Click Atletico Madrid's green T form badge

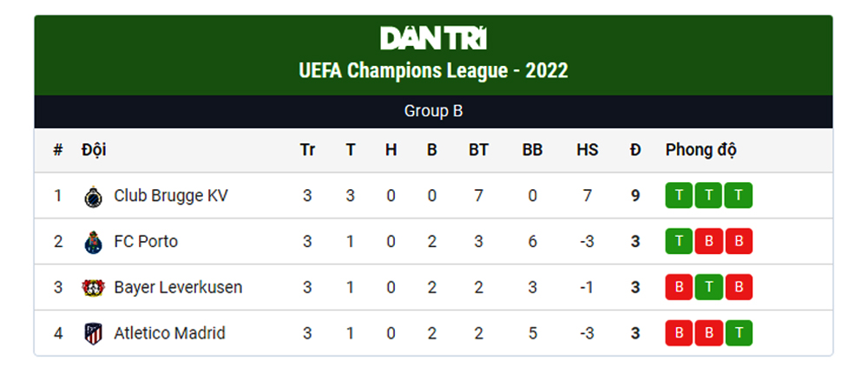(739, 333)
